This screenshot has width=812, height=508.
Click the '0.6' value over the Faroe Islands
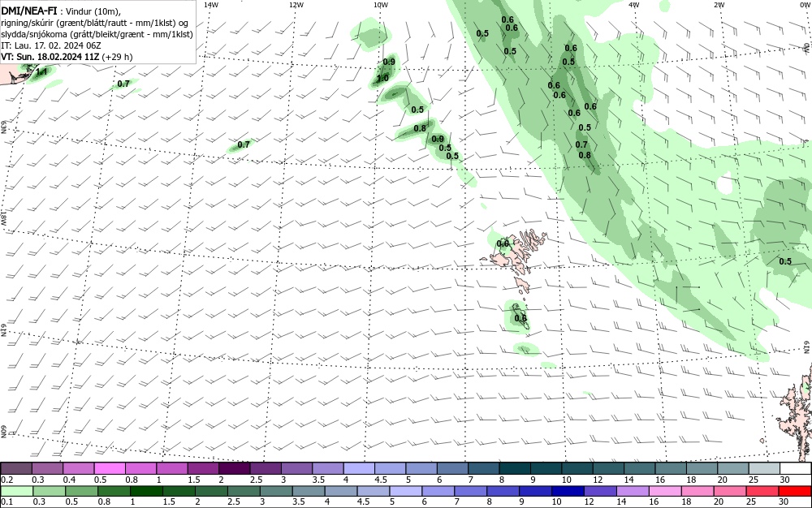503,243
